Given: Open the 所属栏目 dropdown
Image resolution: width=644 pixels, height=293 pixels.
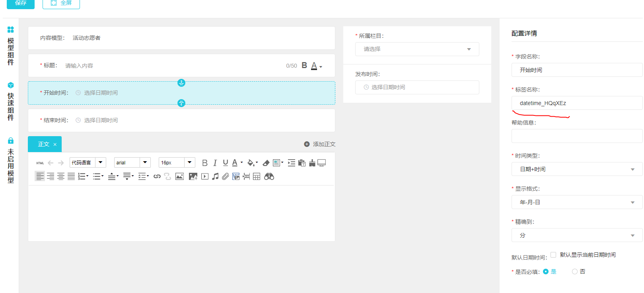Looking at the screenshot, I should click(x=417, y=49).
